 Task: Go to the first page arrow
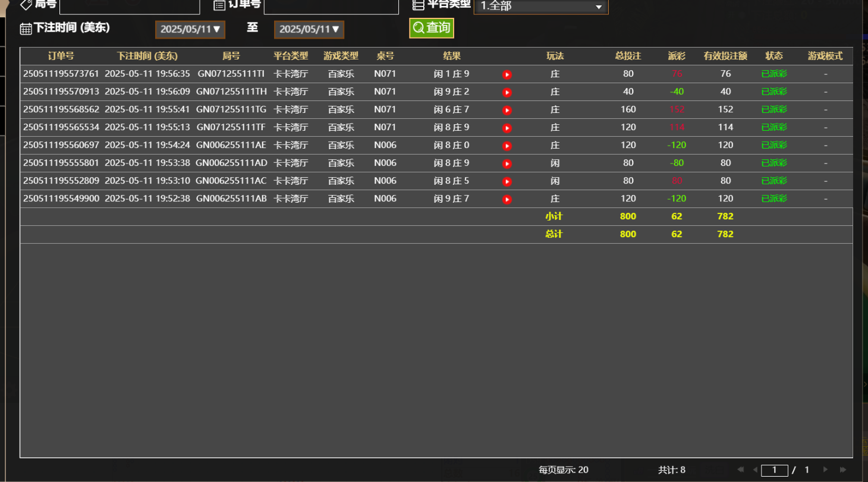741,470
